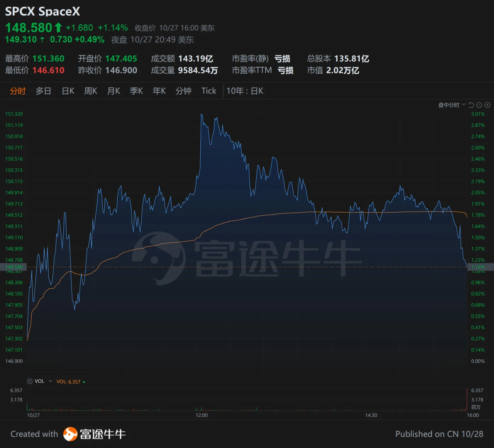Remove the VOL indicator with its X icon

(30, 381)
